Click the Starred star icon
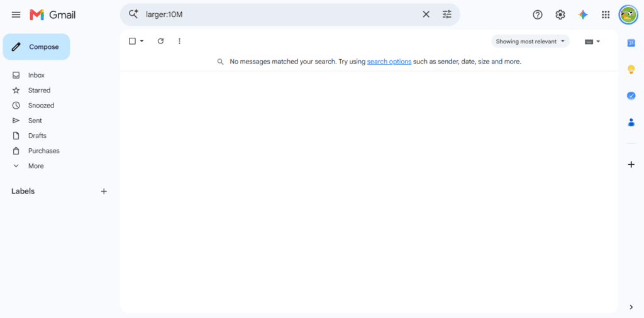The height and width of the screenshot is (318, 644). [16, 90]
